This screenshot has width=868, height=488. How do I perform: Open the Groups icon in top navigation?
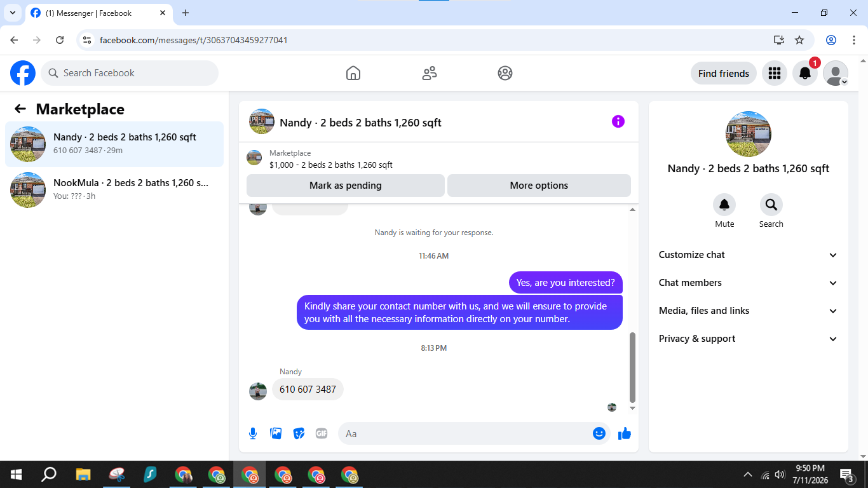coord(505,73)
